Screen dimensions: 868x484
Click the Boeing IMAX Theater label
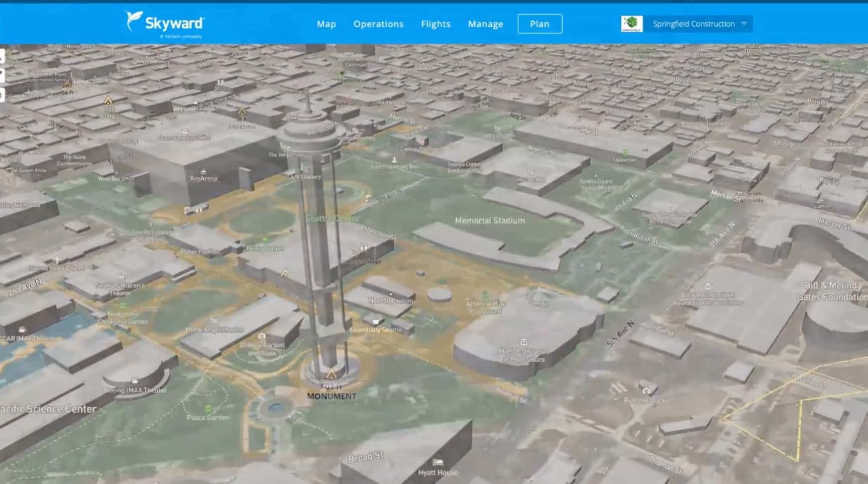(x=135, y=390)
